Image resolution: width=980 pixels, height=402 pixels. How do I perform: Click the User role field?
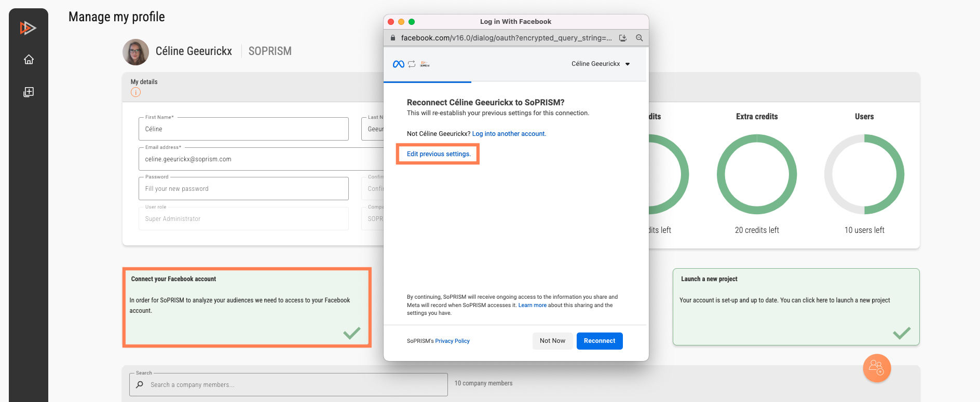(x=243, y=218)
